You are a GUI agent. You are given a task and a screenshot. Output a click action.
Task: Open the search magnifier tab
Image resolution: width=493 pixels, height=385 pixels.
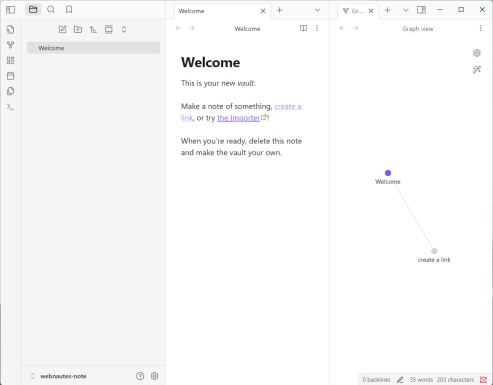coord(51,10)
